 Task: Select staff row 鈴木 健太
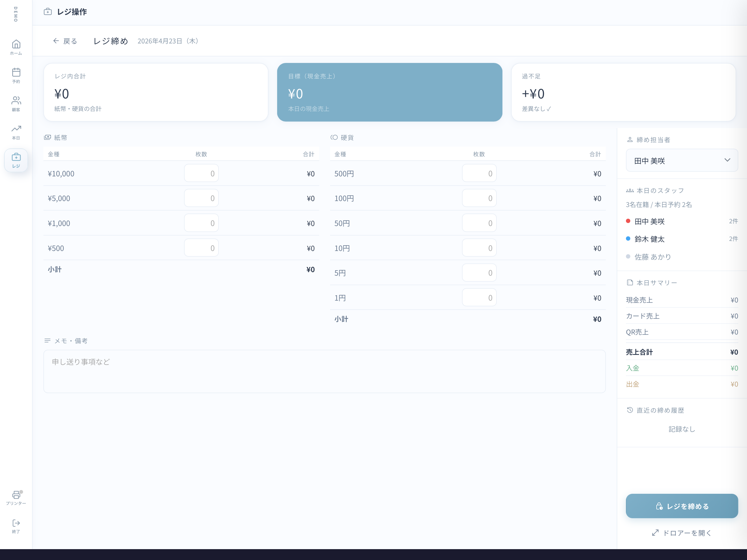682,239
